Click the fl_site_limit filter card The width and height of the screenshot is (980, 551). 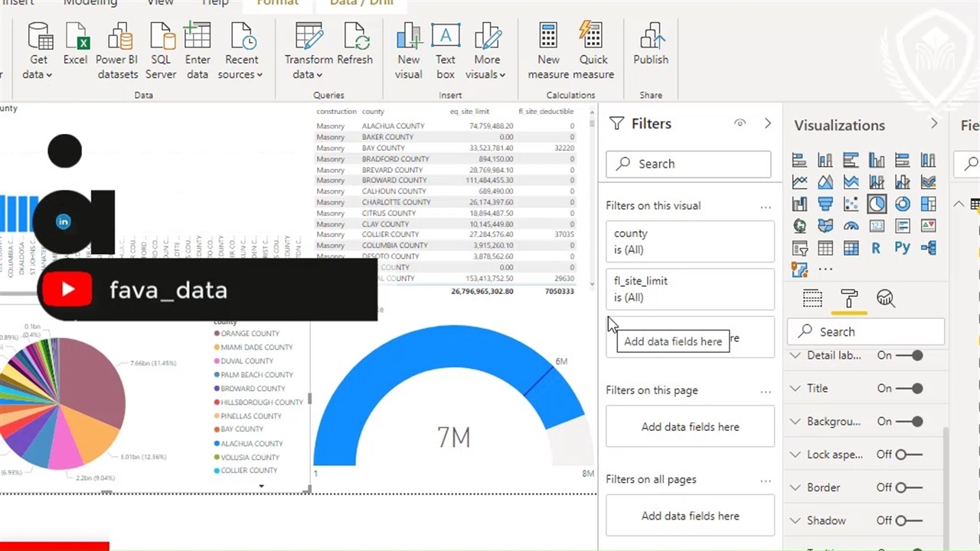[x=690, y=289]
